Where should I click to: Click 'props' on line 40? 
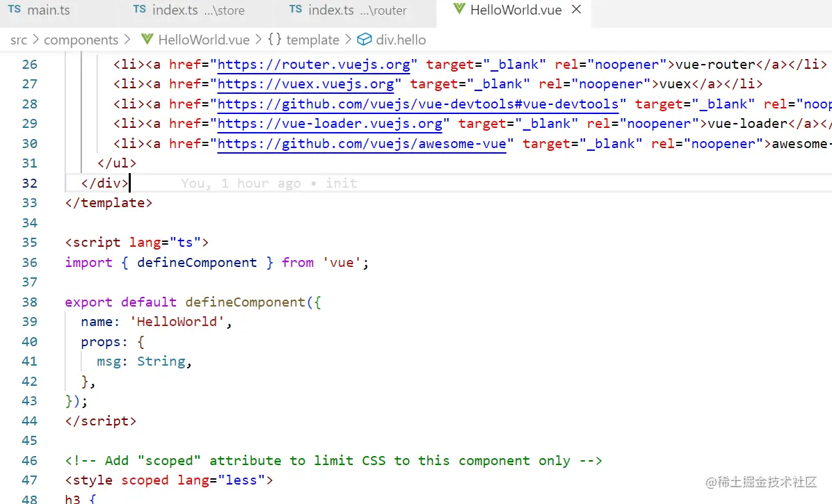click(101, 342)
